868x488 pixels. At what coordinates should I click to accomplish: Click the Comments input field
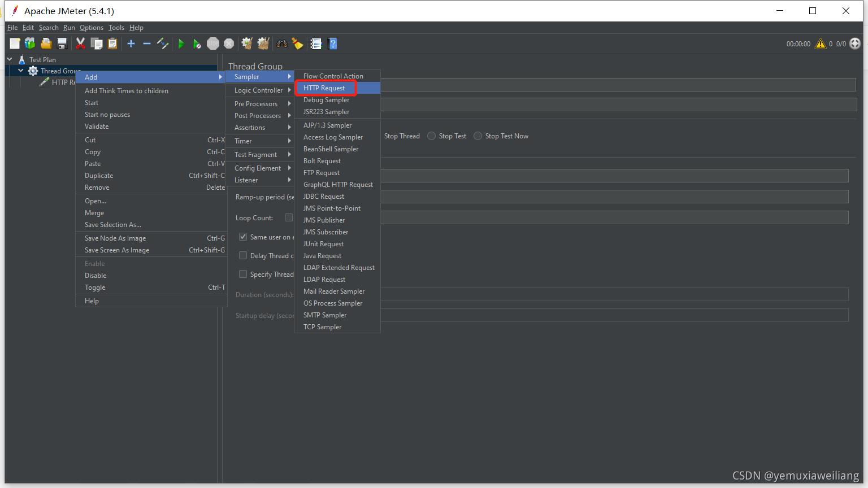click(x=618, y=104)
